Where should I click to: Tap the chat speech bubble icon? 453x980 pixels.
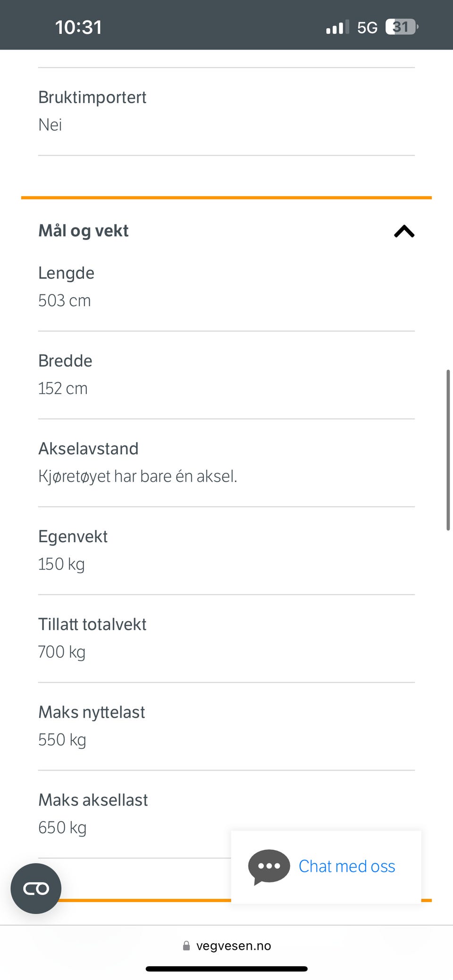point(269,866)
